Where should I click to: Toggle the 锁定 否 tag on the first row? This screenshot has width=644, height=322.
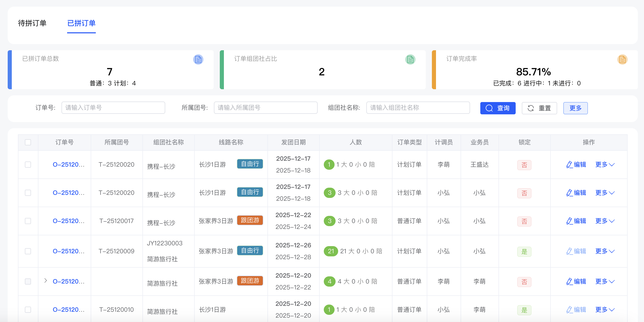524,165
